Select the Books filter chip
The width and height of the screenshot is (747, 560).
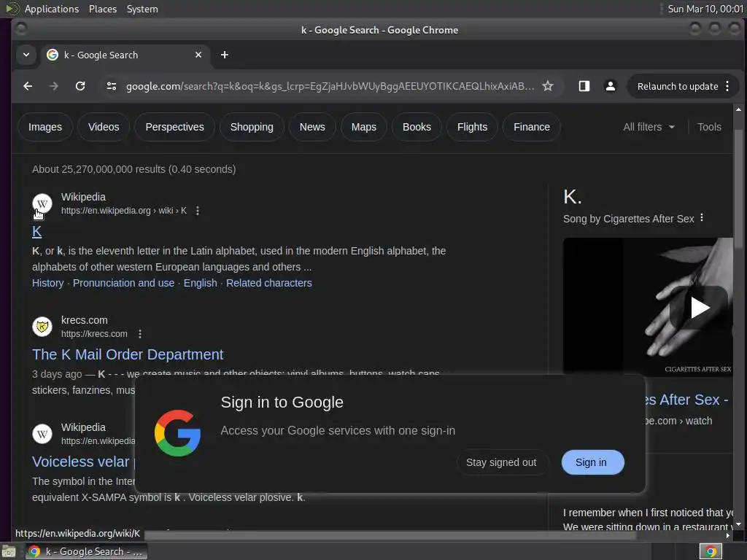click(x=417, y=127)
